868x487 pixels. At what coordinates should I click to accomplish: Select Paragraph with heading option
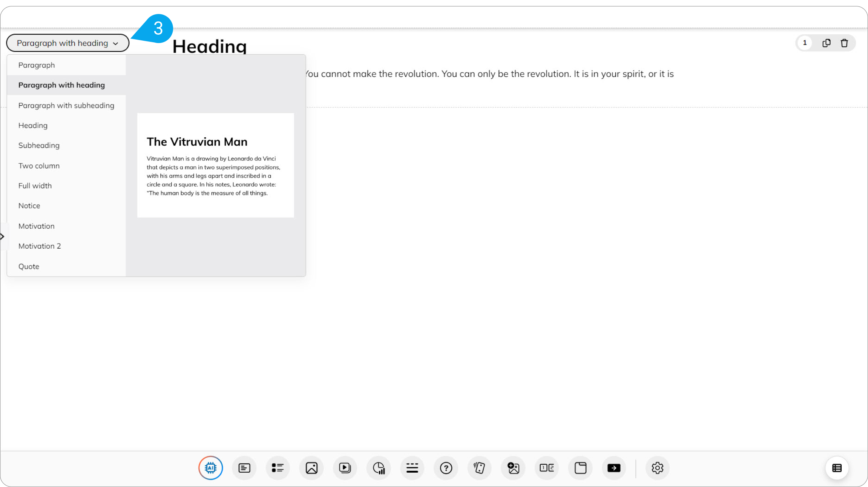click(66, 85)
